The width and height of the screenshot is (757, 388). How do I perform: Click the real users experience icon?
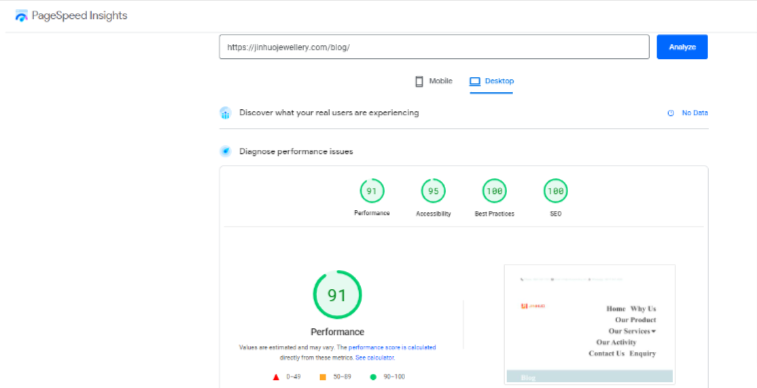(x=225, y=113)
